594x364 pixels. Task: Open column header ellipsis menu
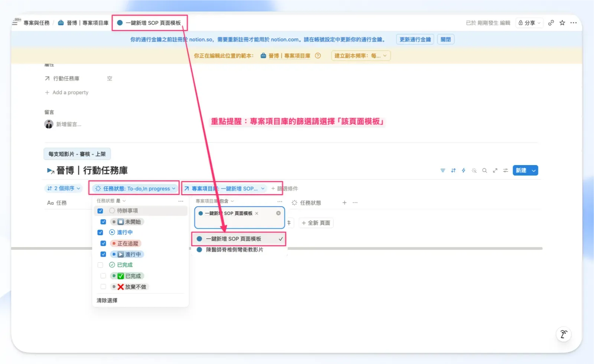355,203
